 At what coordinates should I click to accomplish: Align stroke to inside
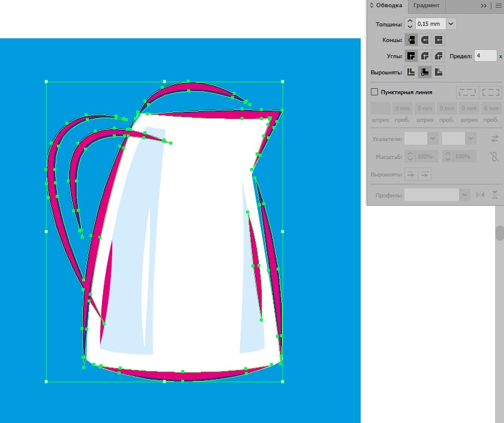(425, 72)
